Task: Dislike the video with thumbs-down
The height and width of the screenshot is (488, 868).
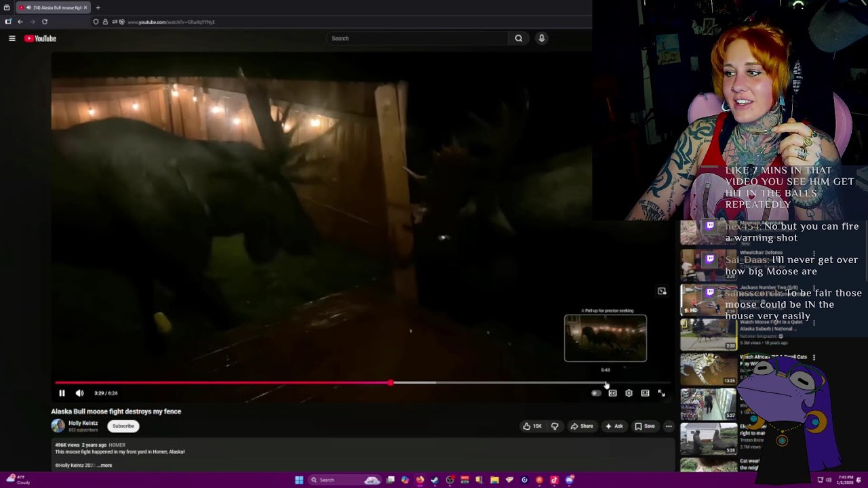Action: (555, 426)
